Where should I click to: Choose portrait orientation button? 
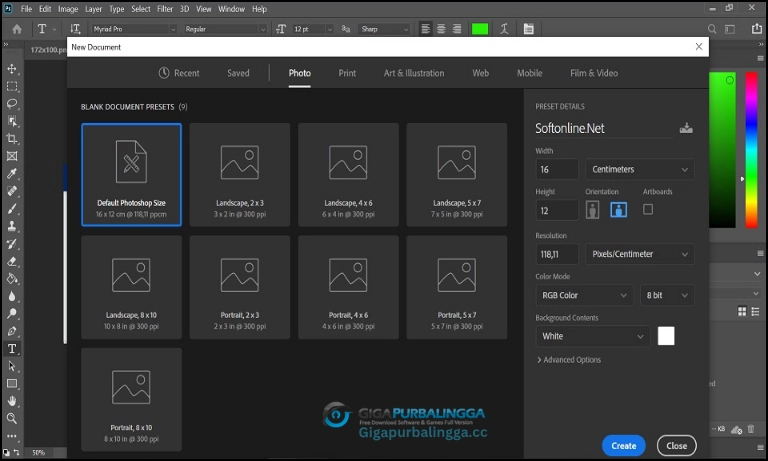tap(593, 210)
